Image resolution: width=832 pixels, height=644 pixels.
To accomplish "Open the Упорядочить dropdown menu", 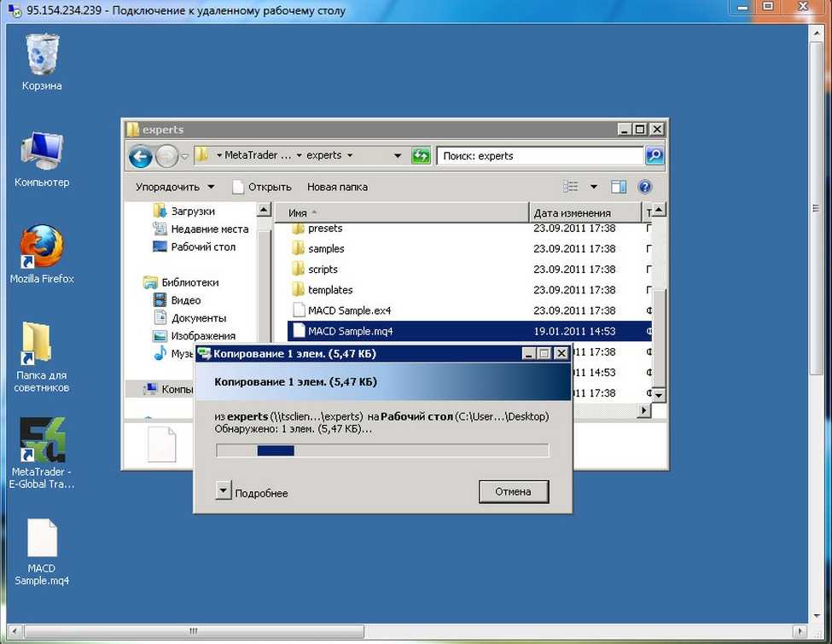I will pyautogui.click(x=174, y=187).
